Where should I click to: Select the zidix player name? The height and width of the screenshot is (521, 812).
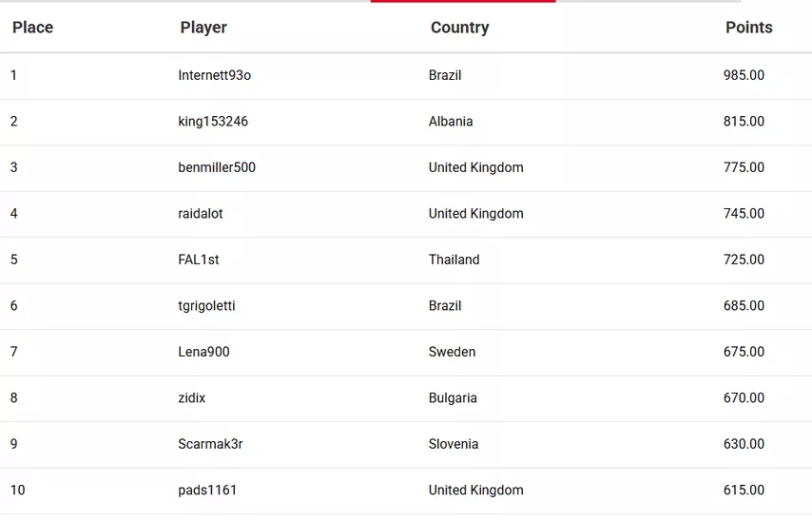[191, 398]
